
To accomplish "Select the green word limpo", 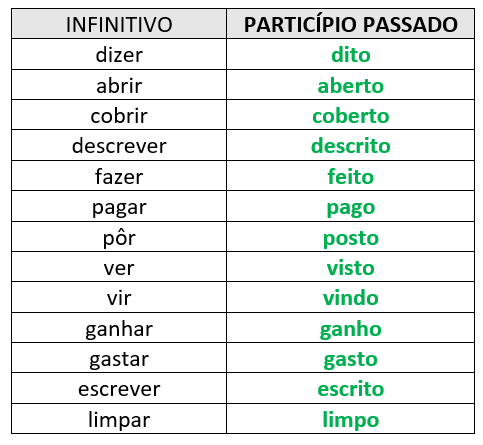I will click(351, 419).
